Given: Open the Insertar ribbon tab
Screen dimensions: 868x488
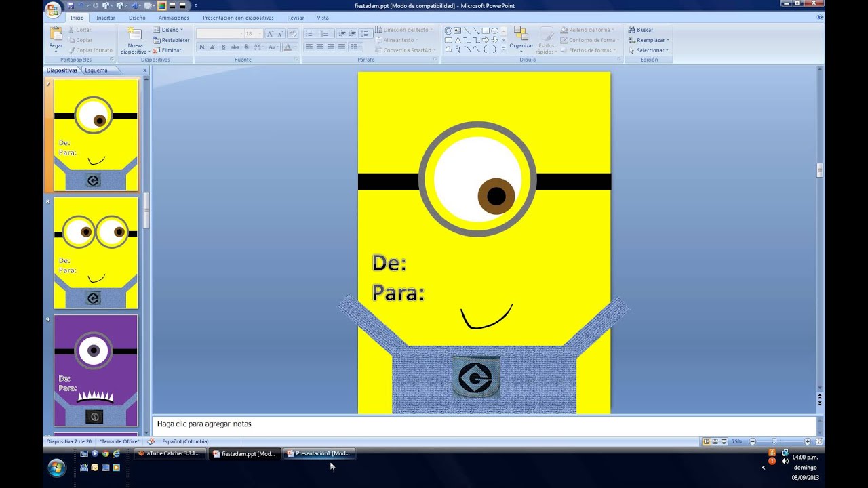Looking at the screenshot, I should click(106, 18).
